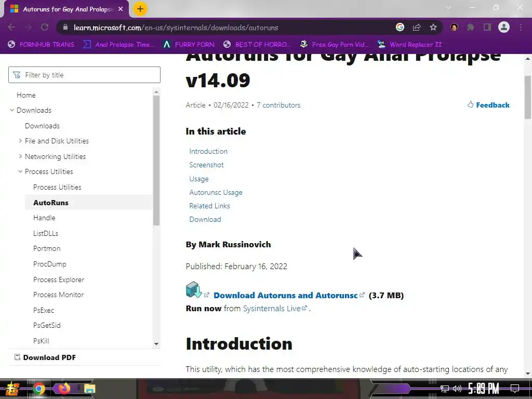Click the Autoruns download package icon
The width and height of the screenshot is (532, 399).
click(194, 290)
